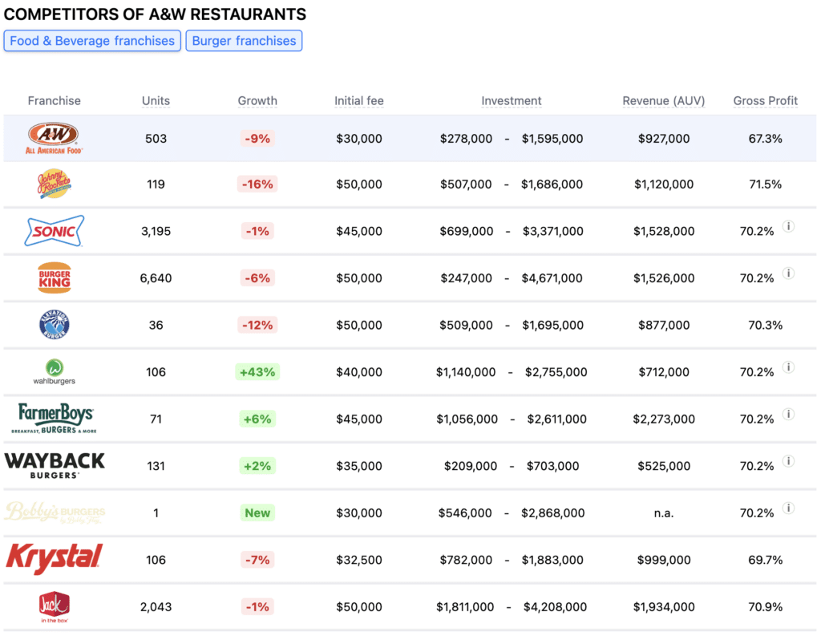This screenshot has width=821, height=644.
Task: Select the 67.3% gross profit cell
Action: pos(765,138)
